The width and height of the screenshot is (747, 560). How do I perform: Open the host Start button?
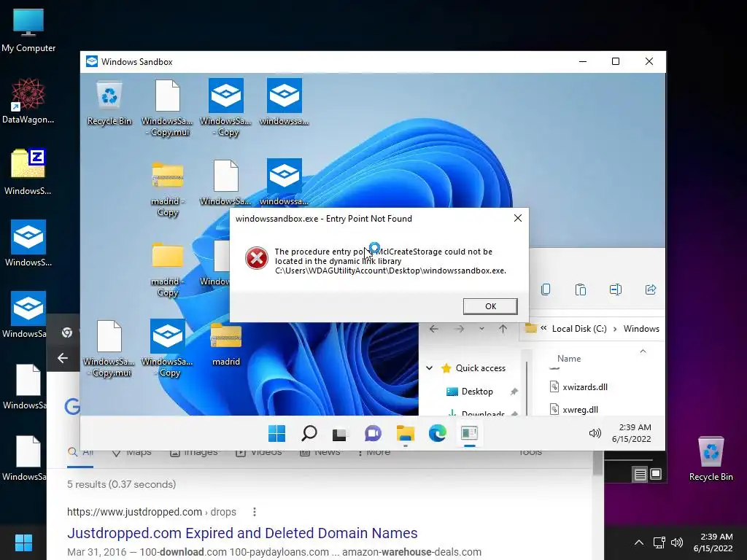click(23, 542)
